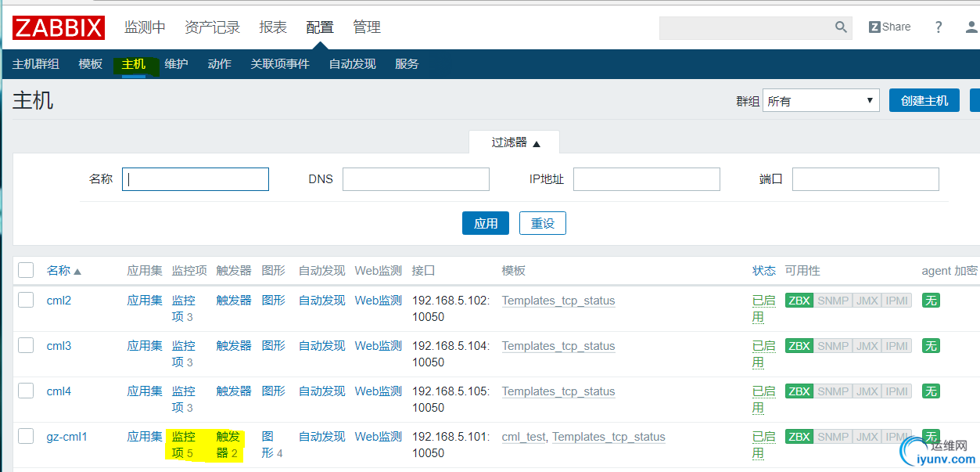This screenshot has width=980, height=472.
Task: Toggle the 已启用 status for cml4
Action: coord(764,399)
